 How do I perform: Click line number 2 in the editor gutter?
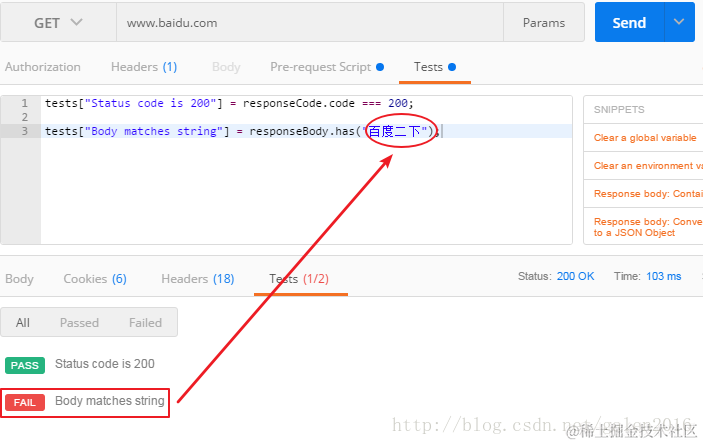click(x=25, y=117)
